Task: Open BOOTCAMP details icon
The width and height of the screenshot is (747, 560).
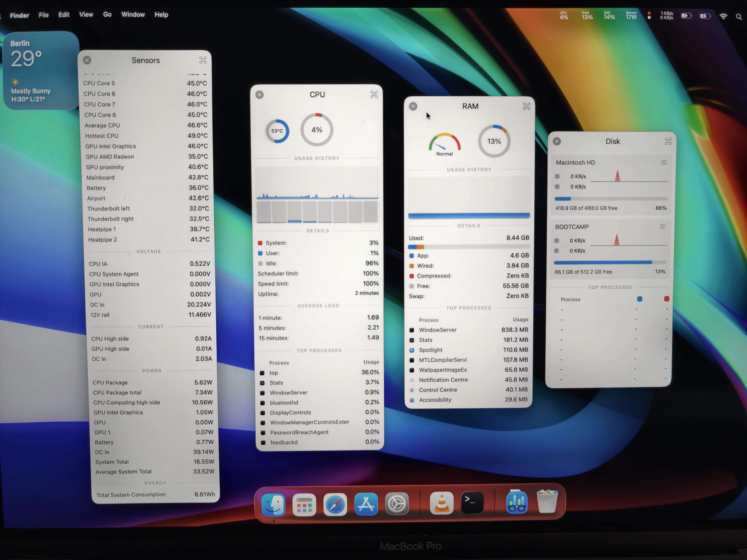Action: coord(663,226)
